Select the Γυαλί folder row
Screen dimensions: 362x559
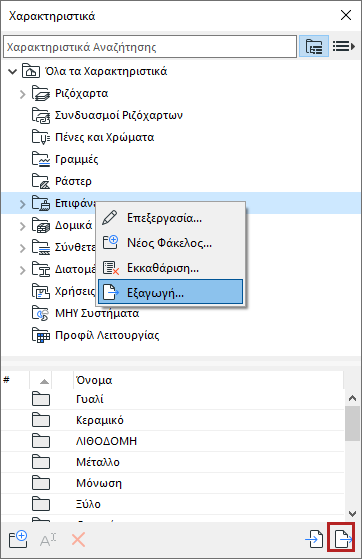click(173, 399)
